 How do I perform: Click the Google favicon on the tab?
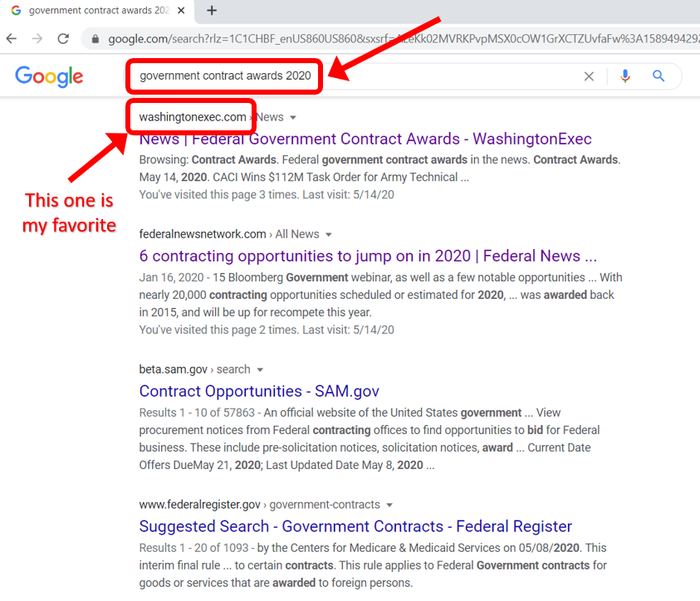pos(16,10)
